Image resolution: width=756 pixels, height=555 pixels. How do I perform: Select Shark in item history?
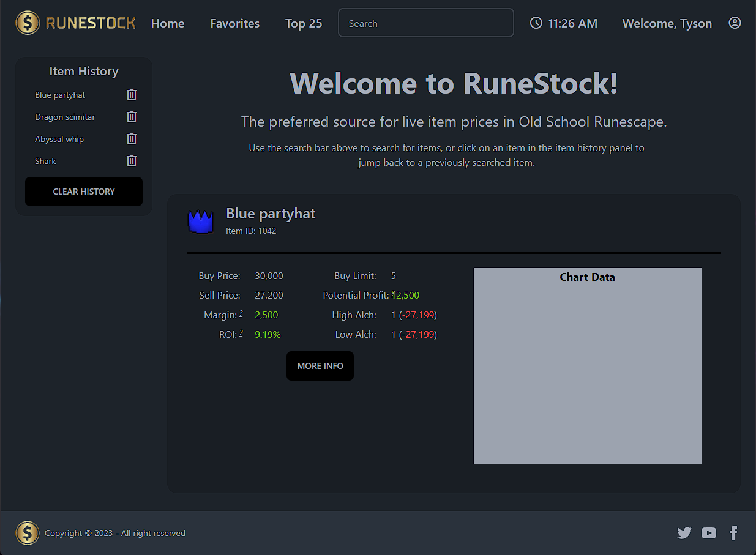tap(45, 161)
